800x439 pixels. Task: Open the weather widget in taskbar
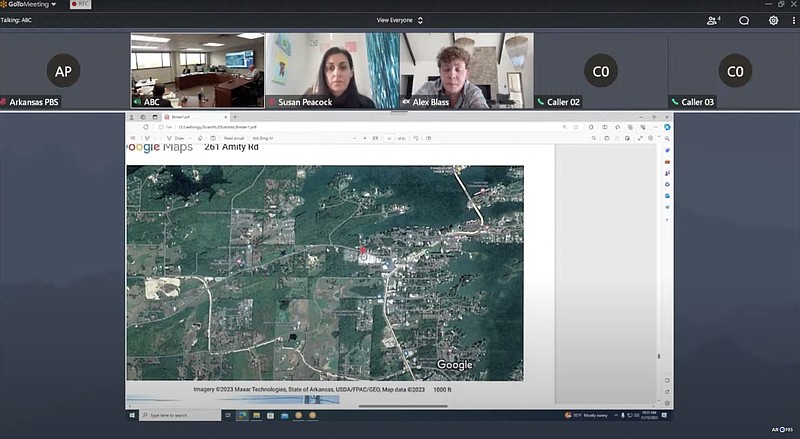[585, 415]
